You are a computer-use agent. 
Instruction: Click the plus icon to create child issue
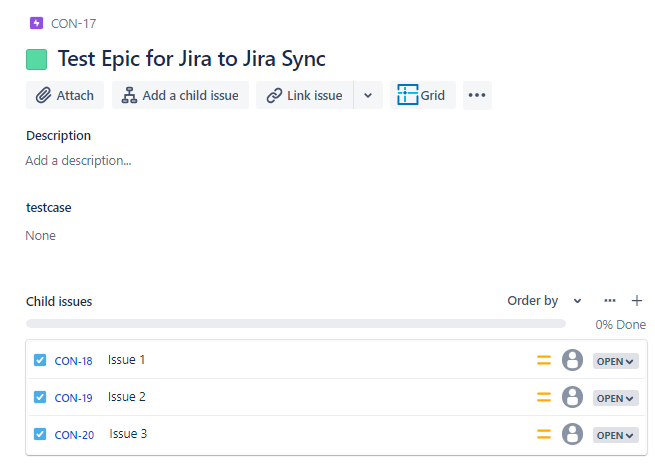637,300
